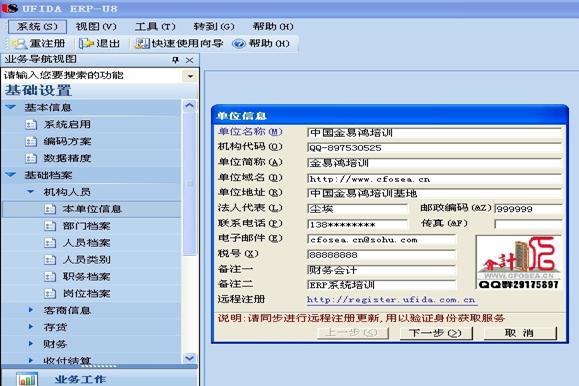The width and height of the screenshot is (579, 386).
Task: Collapse the 基本信息 section
Action: tap(11, 107)
